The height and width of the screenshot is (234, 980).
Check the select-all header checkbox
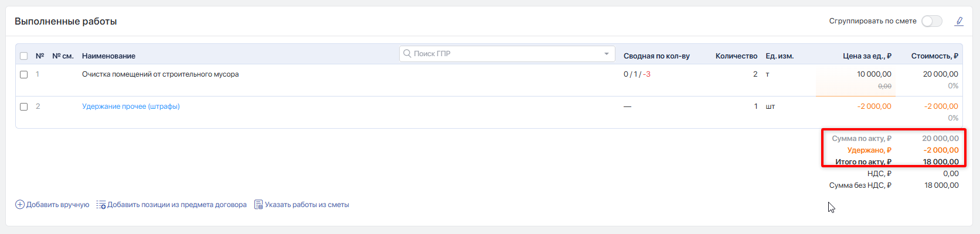point(24,56)
